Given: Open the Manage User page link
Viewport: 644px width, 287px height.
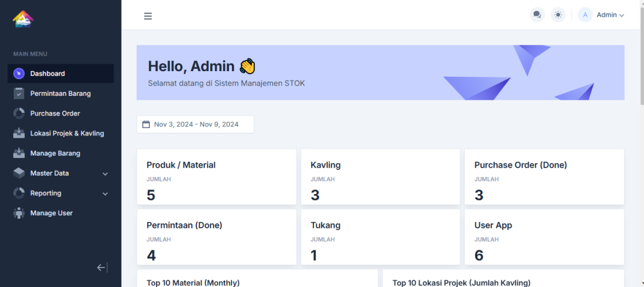Looking at the screenshot, I should (x=51, y=213).
